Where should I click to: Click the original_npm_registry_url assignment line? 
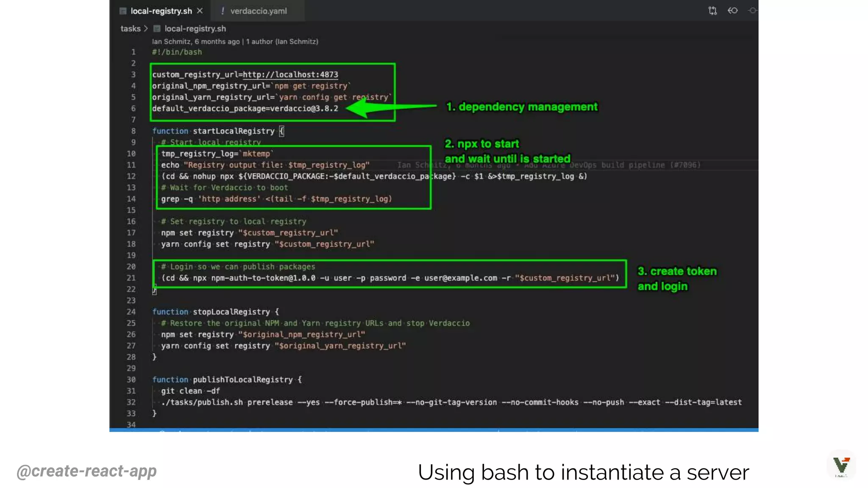pos(251,86)
